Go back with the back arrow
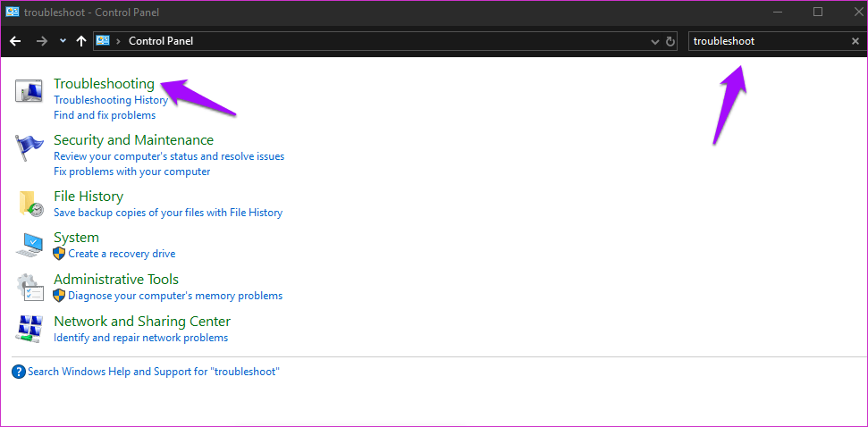The height and width of the screenshot is (427, 868). 15,41
